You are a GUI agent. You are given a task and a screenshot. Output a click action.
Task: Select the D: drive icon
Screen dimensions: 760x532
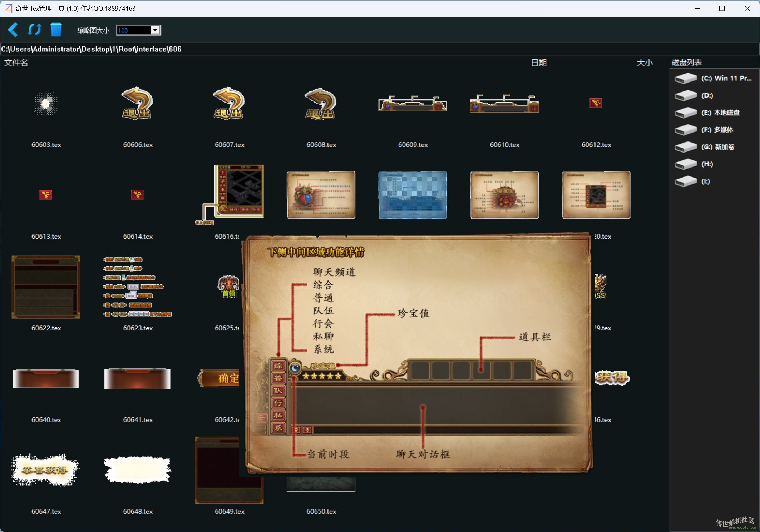(686, 95)
